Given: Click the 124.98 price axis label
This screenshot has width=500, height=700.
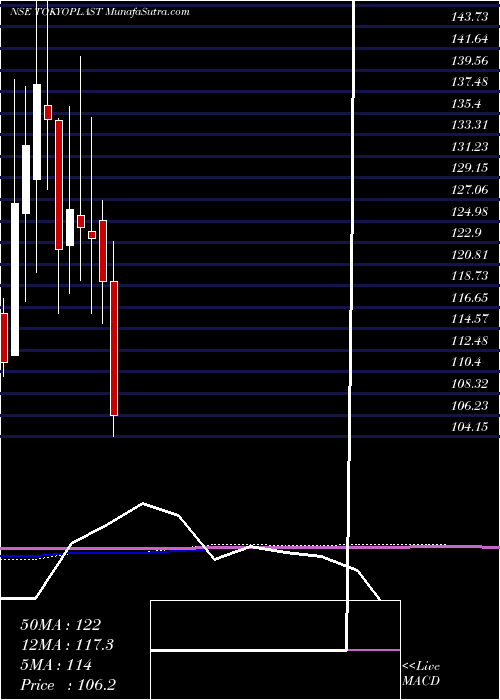Looking at the screenshot, I should coord(470,212).
